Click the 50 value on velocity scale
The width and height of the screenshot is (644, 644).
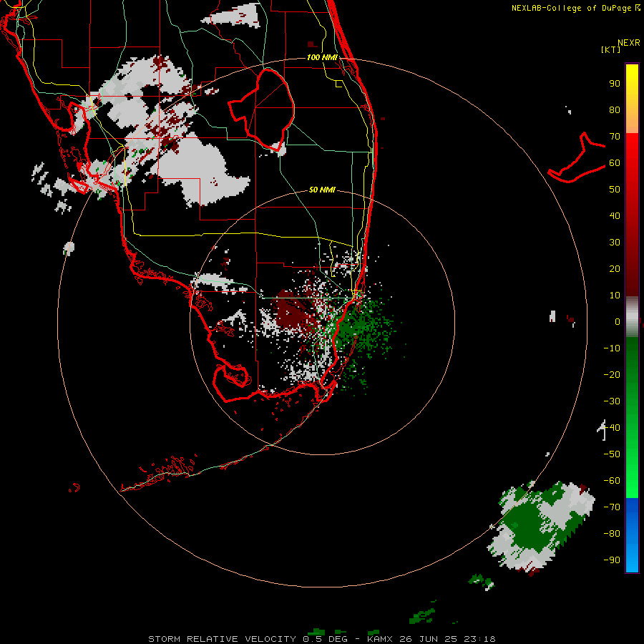click(x=615, y=190)
